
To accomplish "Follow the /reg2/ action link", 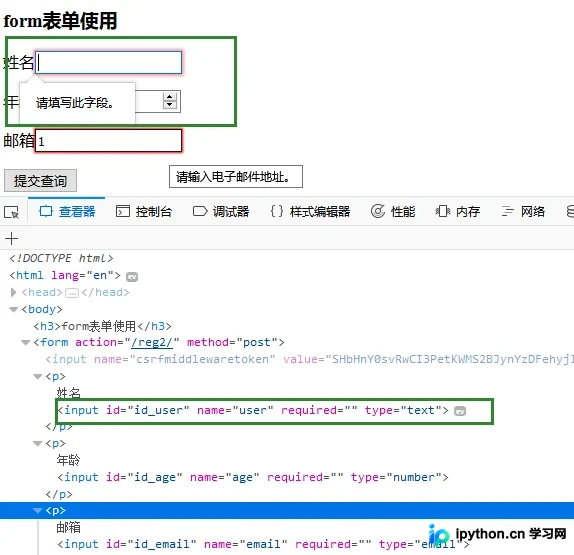I will click(152, 342).
